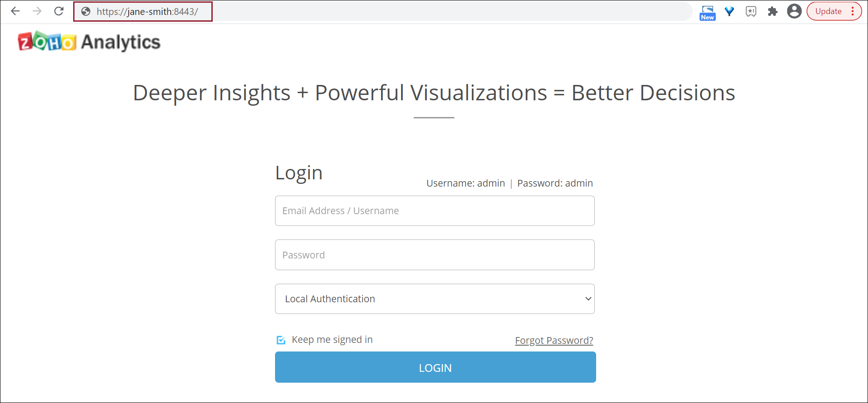
Task: Focus the Email Address / Username field
Action: click(x=434, y=211)
